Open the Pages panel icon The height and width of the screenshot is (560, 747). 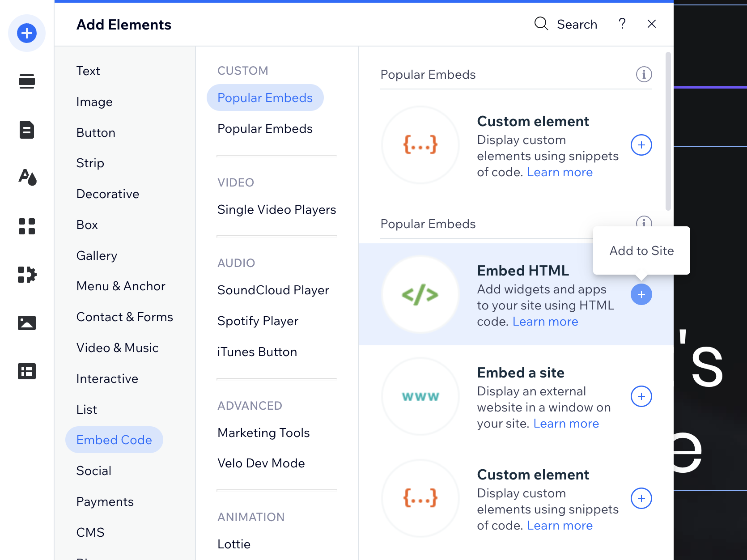26,130
